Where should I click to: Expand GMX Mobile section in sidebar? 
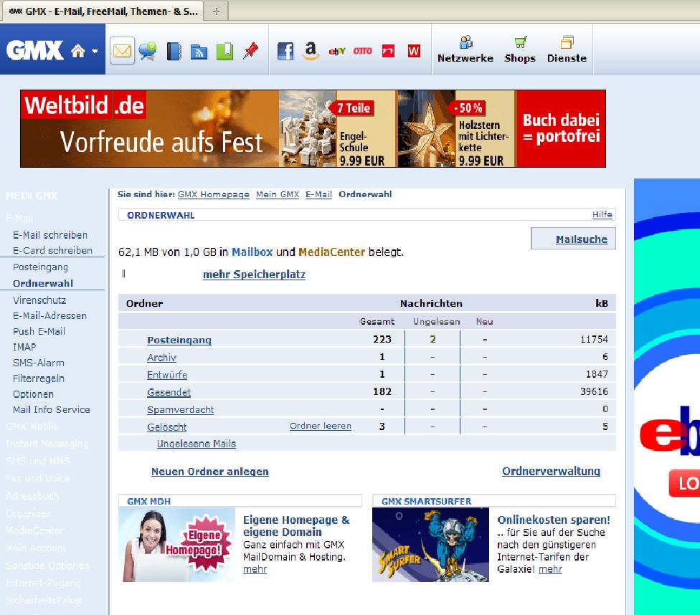coord(32,426)
